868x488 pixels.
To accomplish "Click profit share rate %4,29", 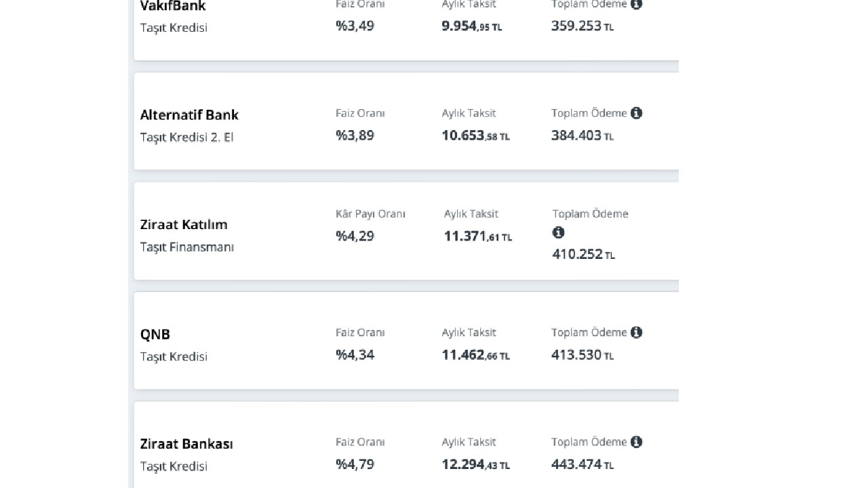I will (x=355, y=236).
